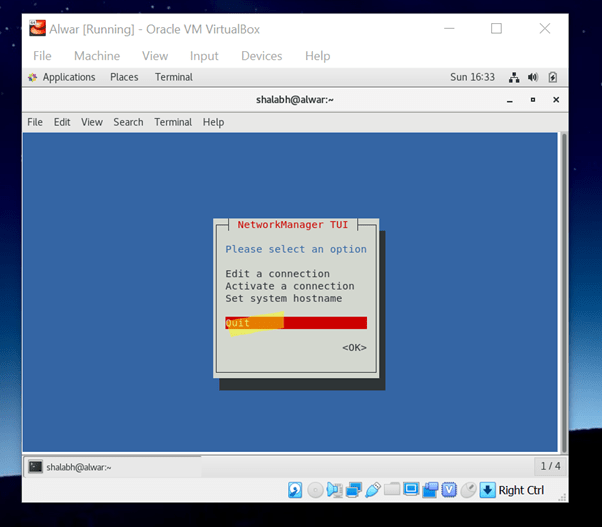The height and width of the screenshot is (527, 602).
Task: Click the guest volume speaker icon
Action: pos(533,77)
